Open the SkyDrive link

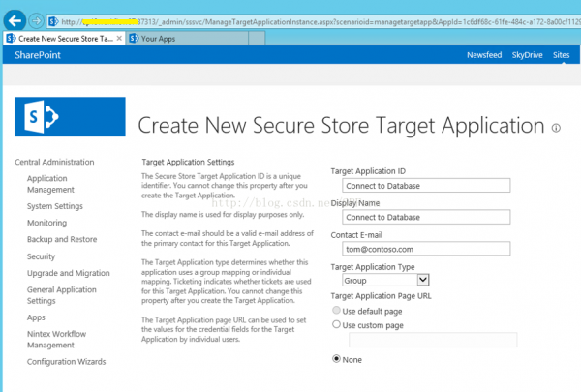[x=527, y=55]
